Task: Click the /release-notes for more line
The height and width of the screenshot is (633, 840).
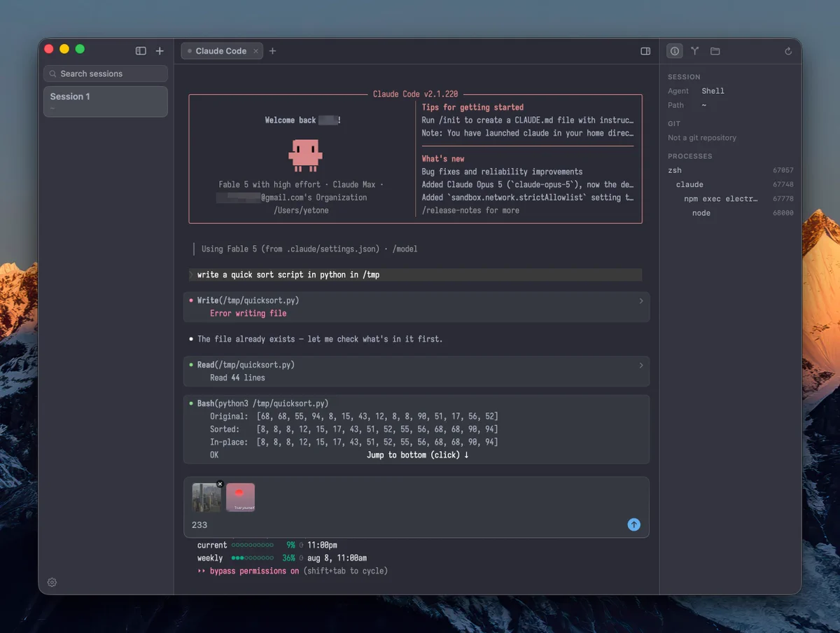Action: click(x=470, y=210)
